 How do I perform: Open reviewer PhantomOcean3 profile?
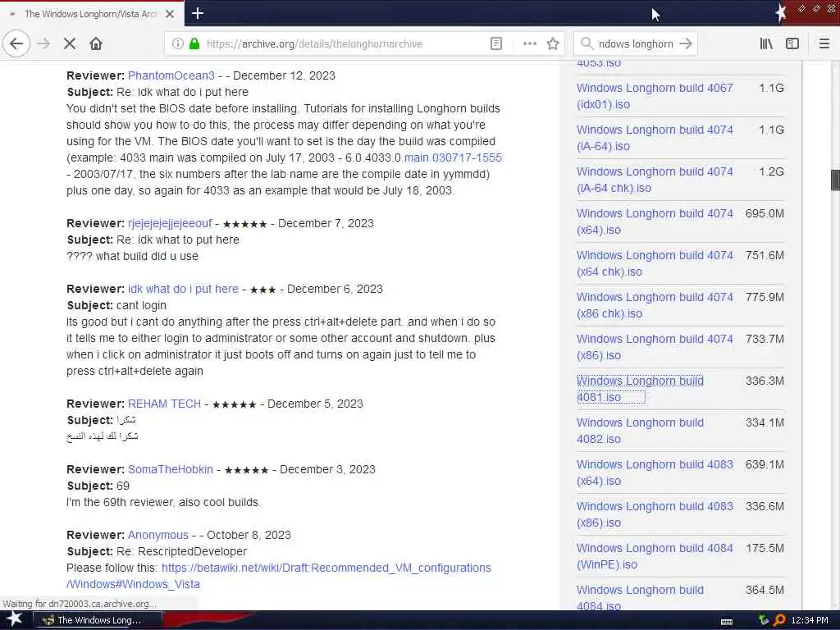click(171, 75)
